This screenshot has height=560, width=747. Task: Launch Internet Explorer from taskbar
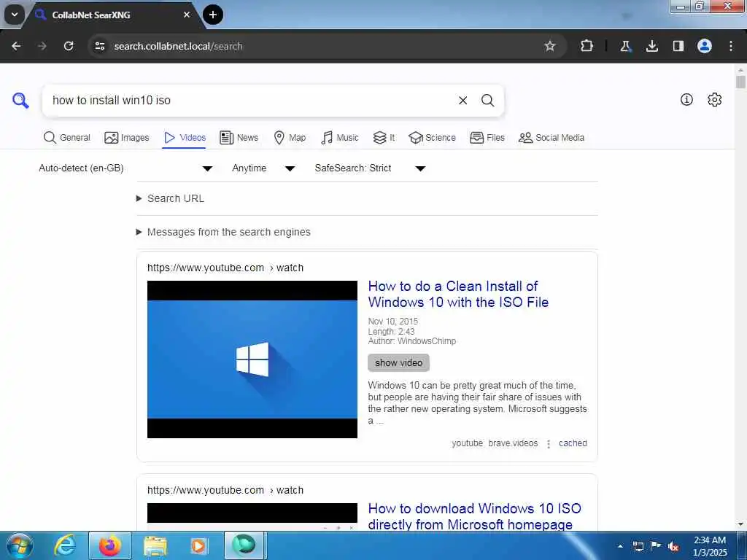(x=64, y=545)
